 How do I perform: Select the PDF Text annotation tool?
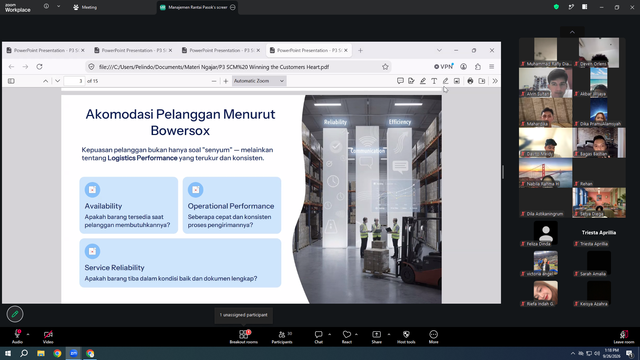[434, 81]
